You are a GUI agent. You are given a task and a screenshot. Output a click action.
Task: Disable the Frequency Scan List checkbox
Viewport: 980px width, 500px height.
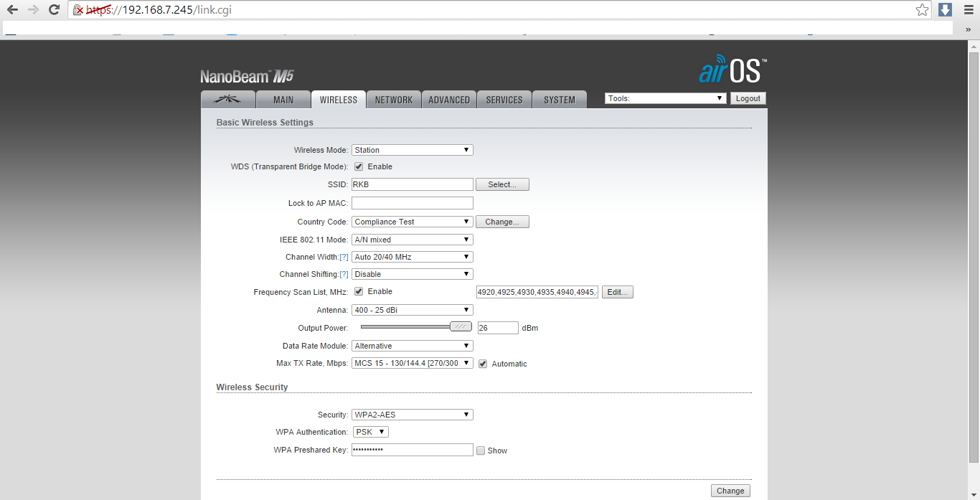click(359, 292)
